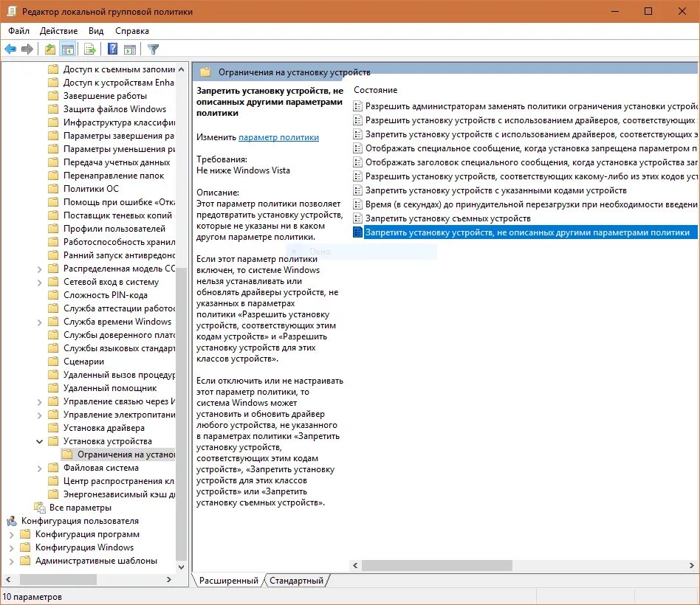Minimize the Group Policy Editor window

pos(615,12)
